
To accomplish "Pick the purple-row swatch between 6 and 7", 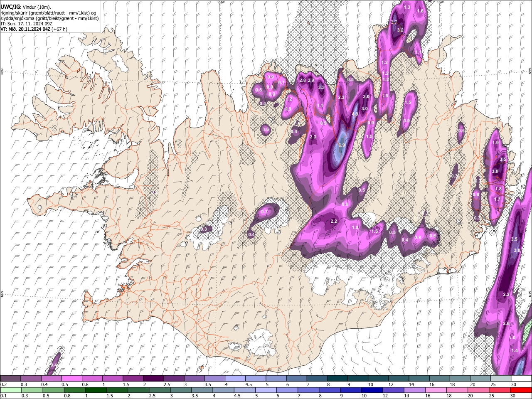I will coord(297,379).
